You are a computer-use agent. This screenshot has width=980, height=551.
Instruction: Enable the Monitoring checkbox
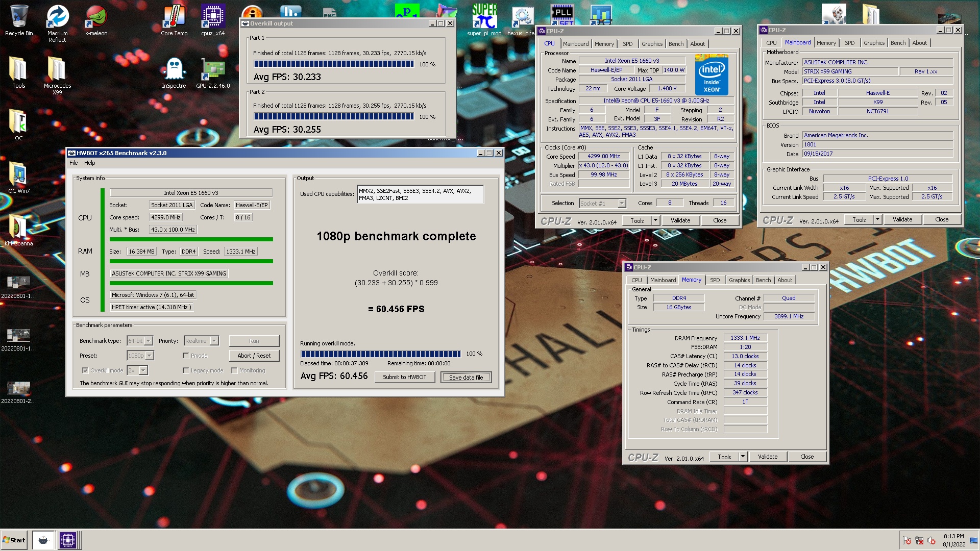[234, 370]
